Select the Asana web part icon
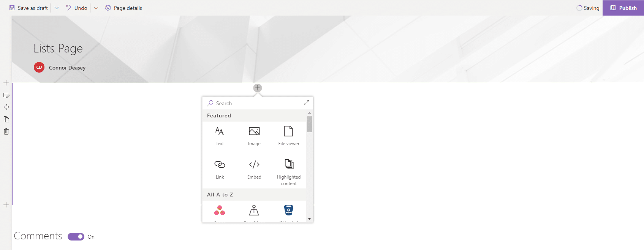This screenshot has width=644, height=250. click(220, 210)
